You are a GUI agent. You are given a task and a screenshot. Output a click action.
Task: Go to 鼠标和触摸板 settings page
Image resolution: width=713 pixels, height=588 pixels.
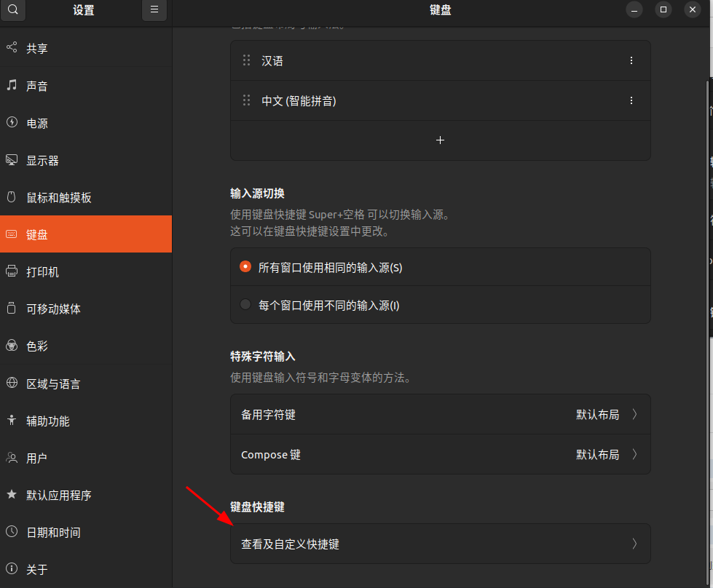coord(86,197)
